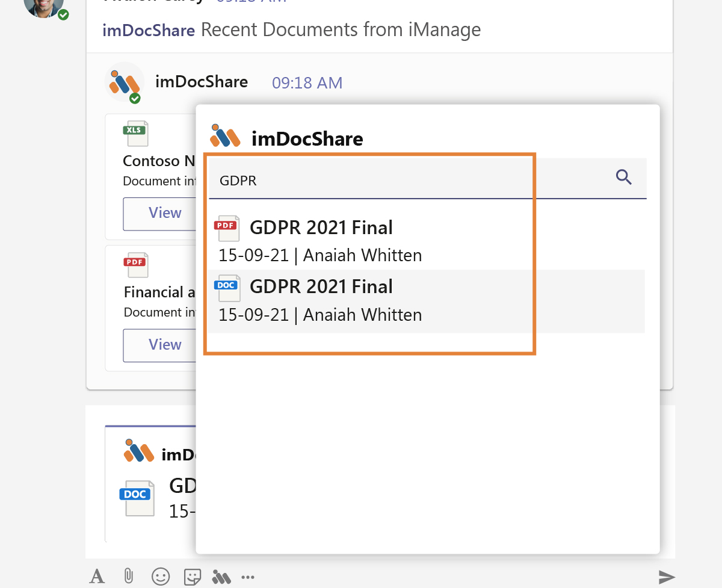Click the XLS file icon on Contoso card
This screenshot has height=588, width=722.
coord(135,134)
